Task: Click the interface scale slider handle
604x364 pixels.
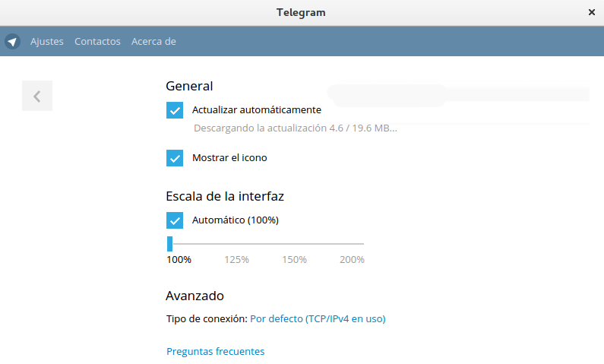Action: tap(170, 244)
